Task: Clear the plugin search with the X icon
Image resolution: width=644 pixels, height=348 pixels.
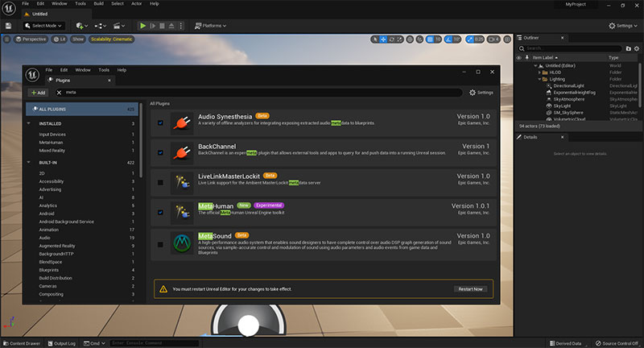Action: tap(59, 93)
